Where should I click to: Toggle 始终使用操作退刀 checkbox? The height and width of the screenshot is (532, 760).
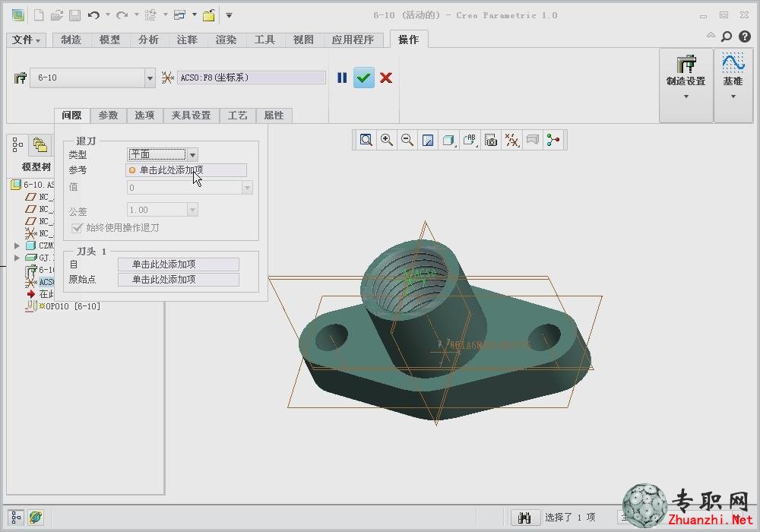tap(77, 228)
